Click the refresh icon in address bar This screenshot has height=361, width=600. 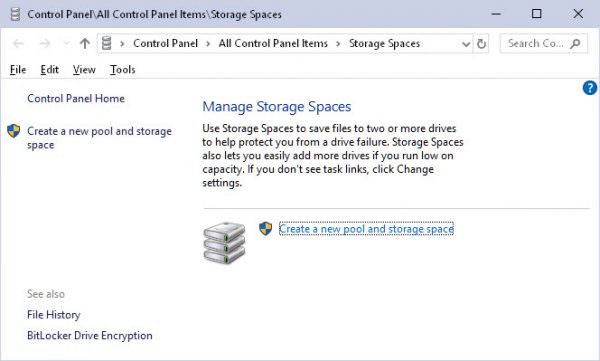(x=481, y=44)
